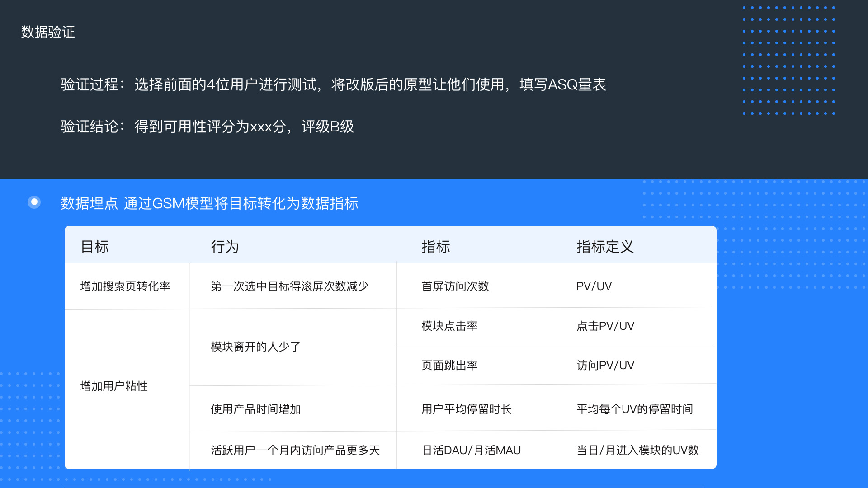Screen dimensions: 868x488
Task: Select the 使用产品时间增加 cell
Action: [x=256, y=409]
